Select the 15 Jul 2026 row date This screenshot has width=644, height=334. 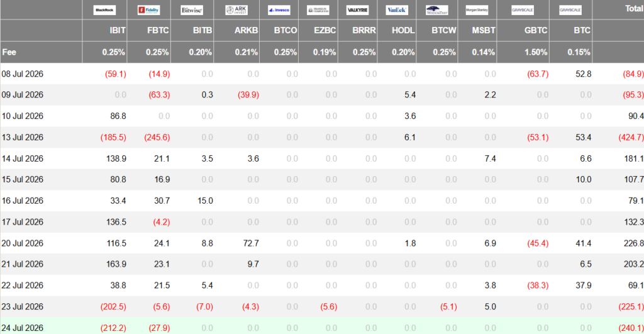pyautogui.click(x=22, y=179)
